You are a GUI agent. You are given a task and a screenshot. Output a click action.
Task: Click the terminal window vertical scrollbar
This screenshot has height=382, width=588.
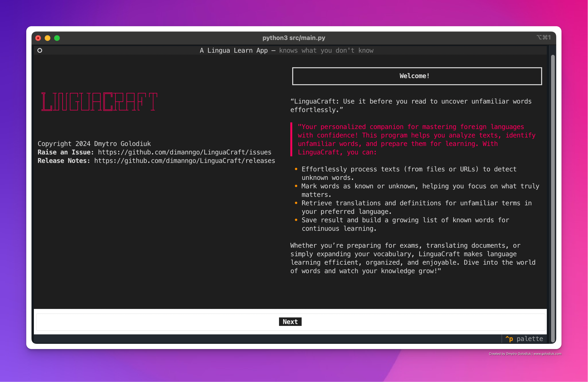[x=553, y=199]
